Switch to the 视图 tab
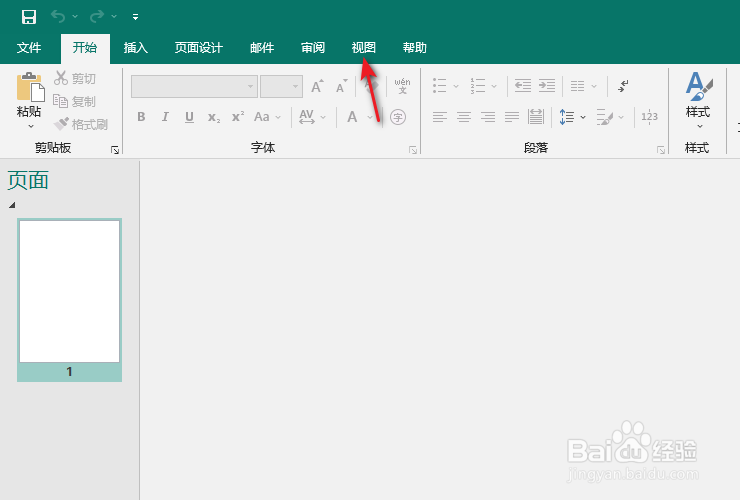This screenshot has height=500, width=740. pos(363,48)
